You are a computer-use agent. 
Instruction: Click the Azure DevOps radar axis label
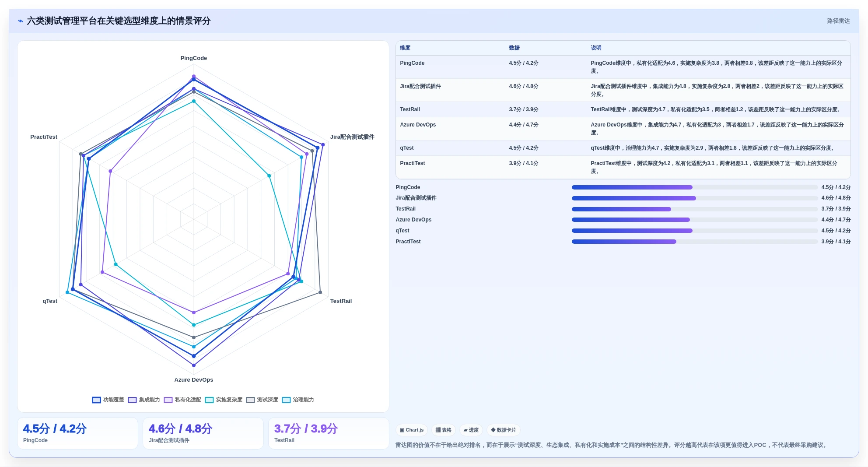194,380
